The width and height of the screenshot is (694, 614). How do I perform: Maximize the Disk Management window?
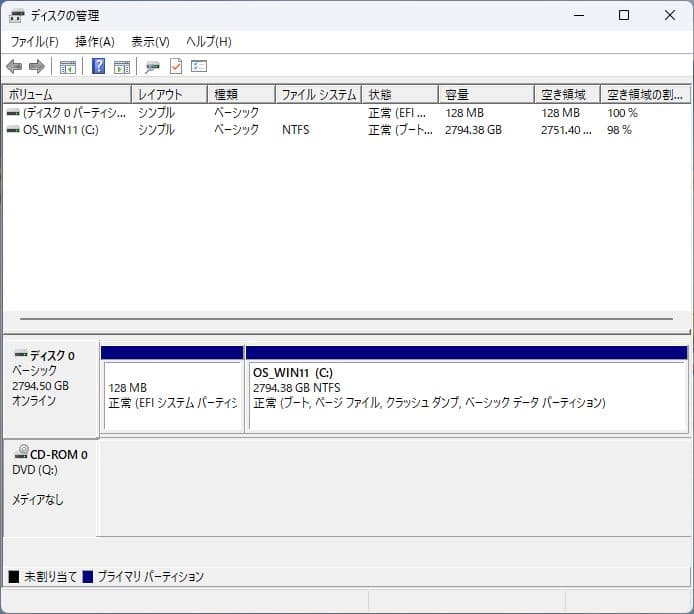click(624, 15)
